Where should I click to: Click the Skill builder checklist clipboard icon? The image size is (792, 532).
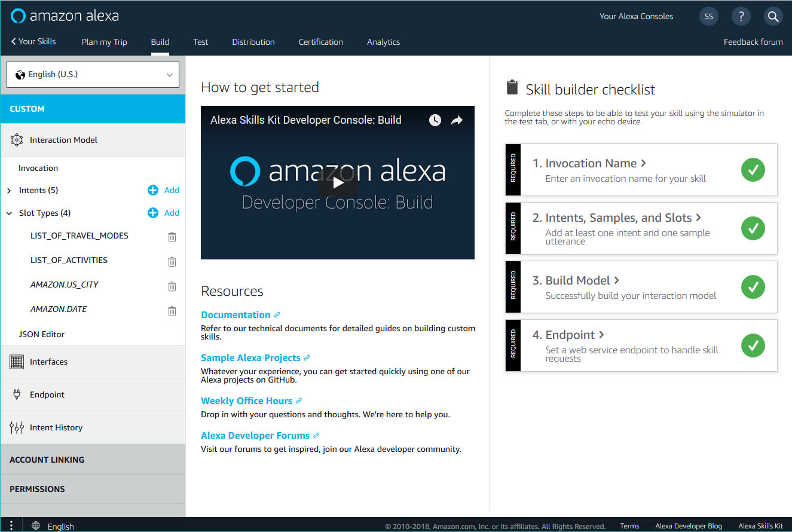512,87
